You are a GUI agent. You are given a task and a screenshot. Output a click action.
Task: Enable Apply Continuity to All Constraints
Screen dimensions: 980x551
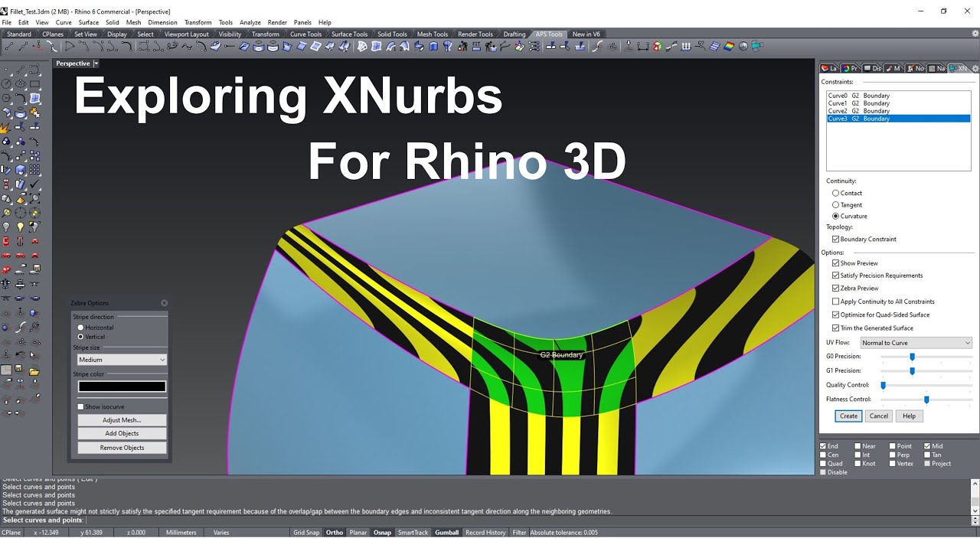pyautogui.click(x=836, y=302)
